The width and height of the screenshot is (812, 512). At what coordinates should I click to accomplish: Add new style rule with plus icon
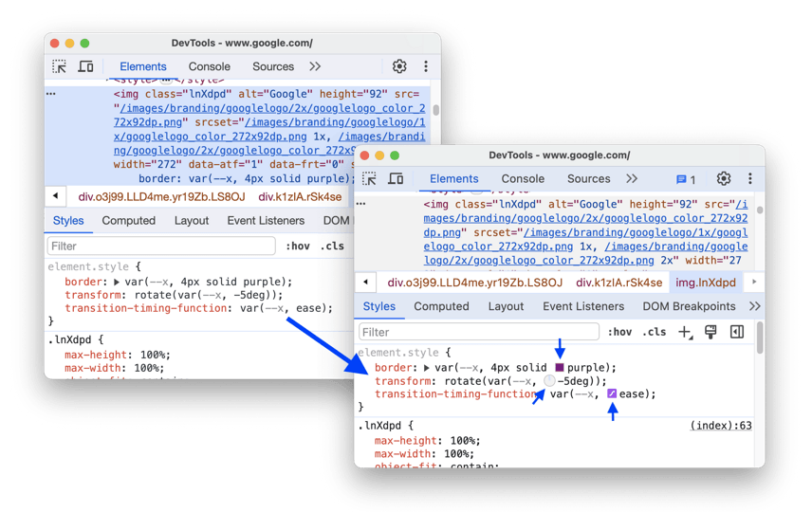tap(685, 333)
